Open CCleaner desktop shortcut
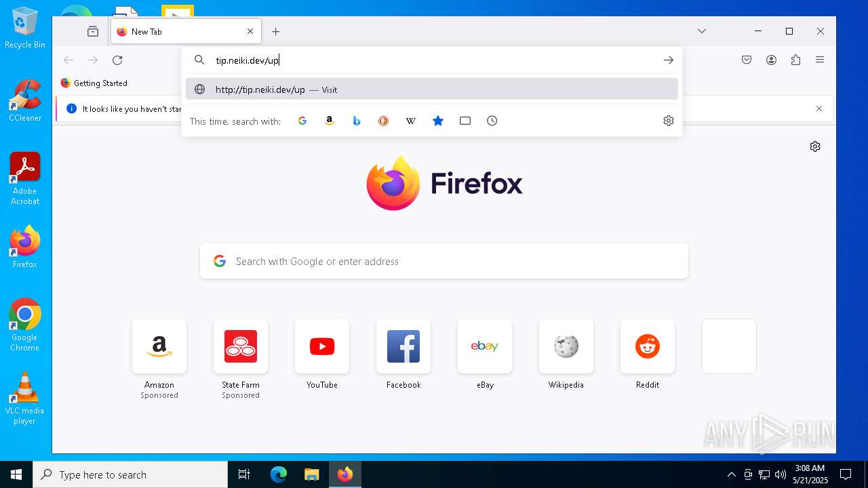This screenshot has height=488, width=868. pyautogui.click(x=25, y=100)
